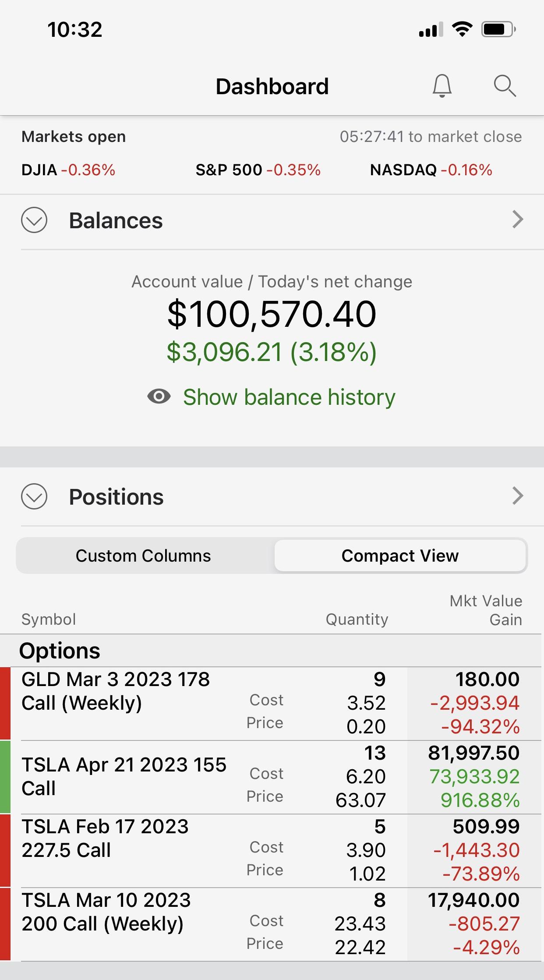Open TSLA Apr 21 2023 155 Call position

[124, 776]
